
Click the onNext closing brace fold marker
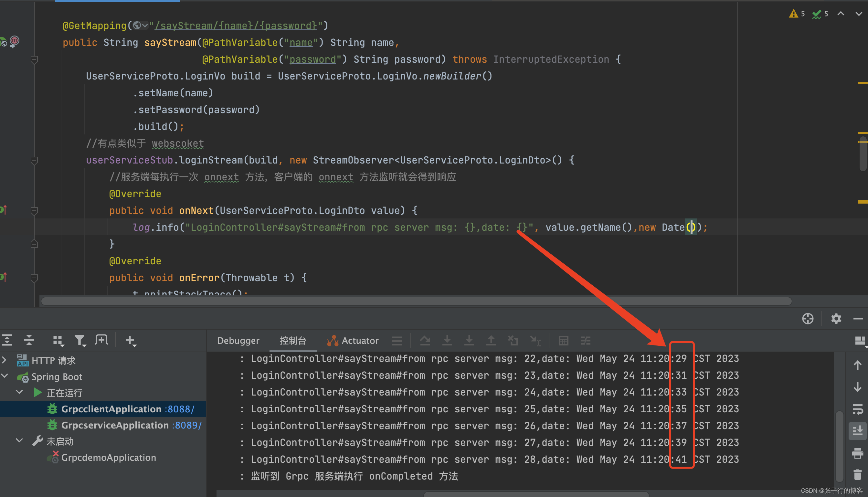(34, 244)
